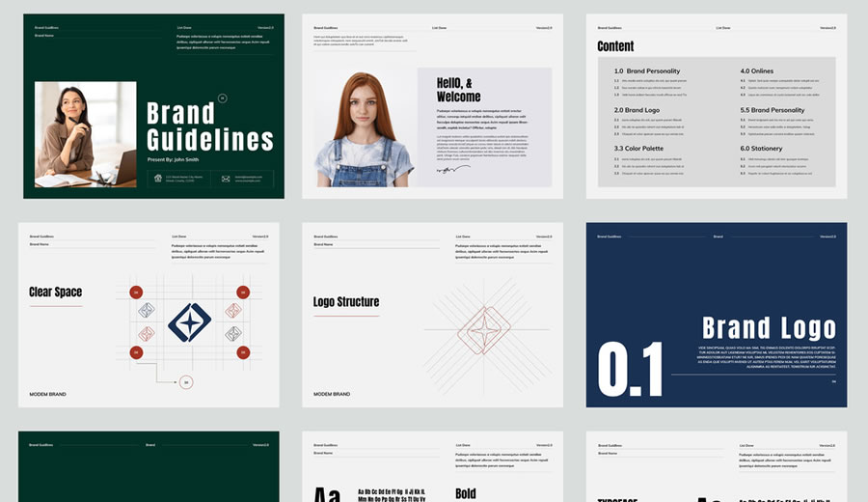Viewport: 868px width, 502px height.
Task: Click the top-left red circle marker in Clear Space
Action: click(136, 292)
